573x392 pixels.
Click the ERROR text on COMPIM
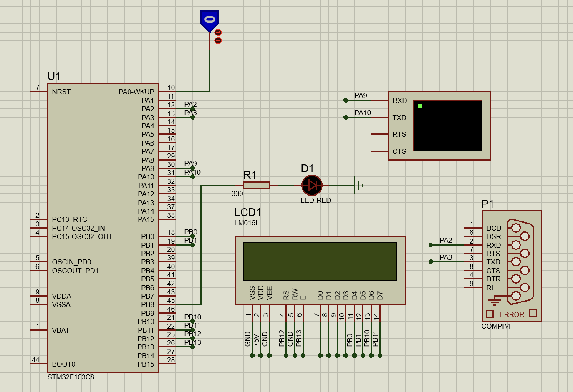point(512,314)
